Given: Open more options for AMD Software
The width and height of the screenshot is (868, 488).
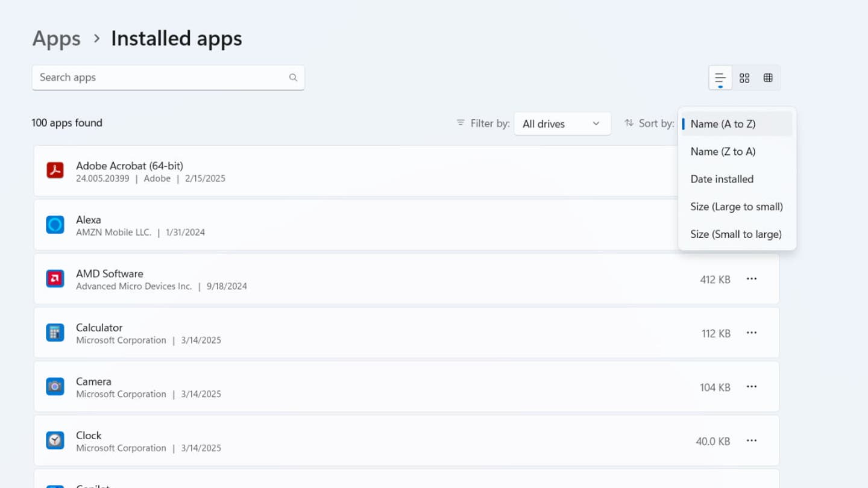Looking at the screenshot, I should point(751,279).
